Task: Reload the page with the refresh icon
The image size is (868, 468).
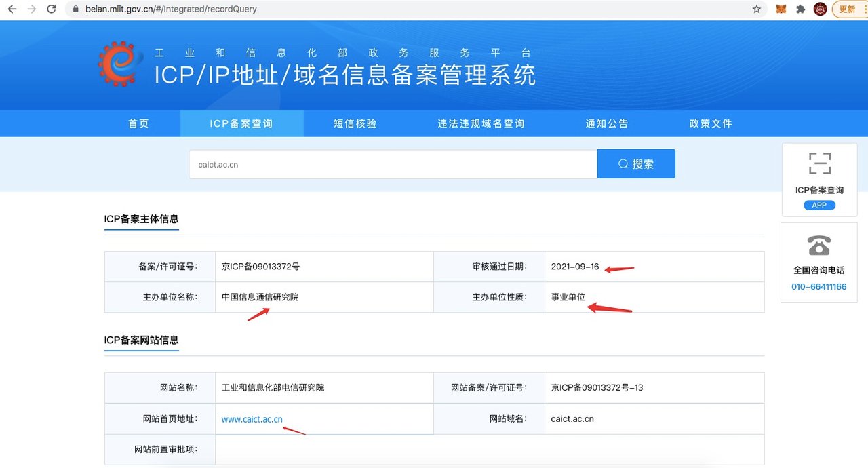Action: (52, 9)
